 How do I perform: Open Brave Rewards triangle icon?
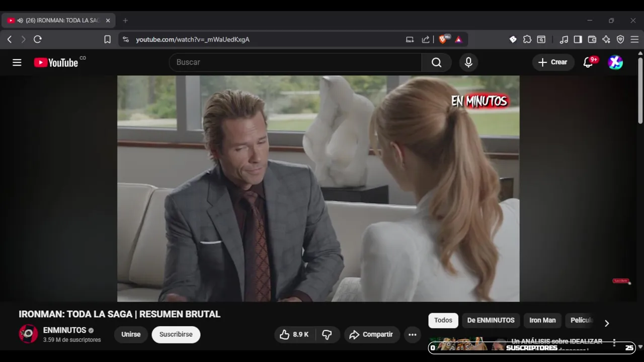[458, 39]
